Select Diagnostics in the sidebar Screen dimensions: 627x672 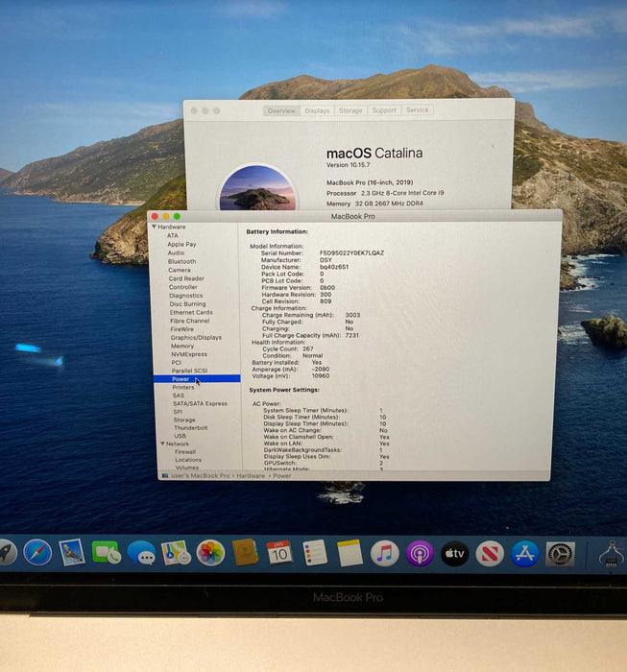tap(186, 296)
